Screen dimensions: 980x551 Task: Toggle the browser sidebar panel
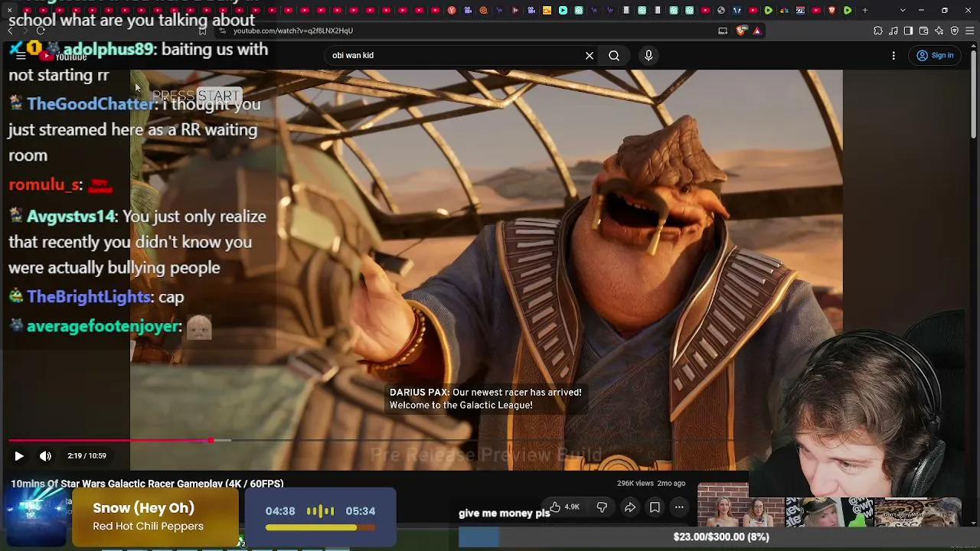click(908, 31)
